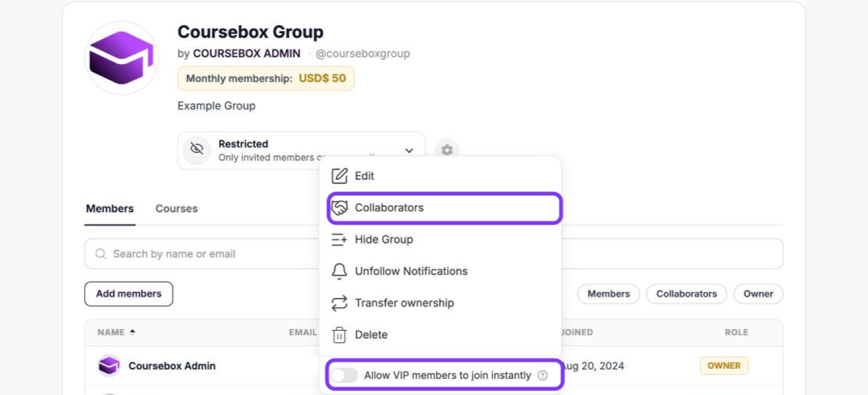868x395 pixels.
Task: Click the COURSEBOX ADMIN author link
Action: point(247,54)
